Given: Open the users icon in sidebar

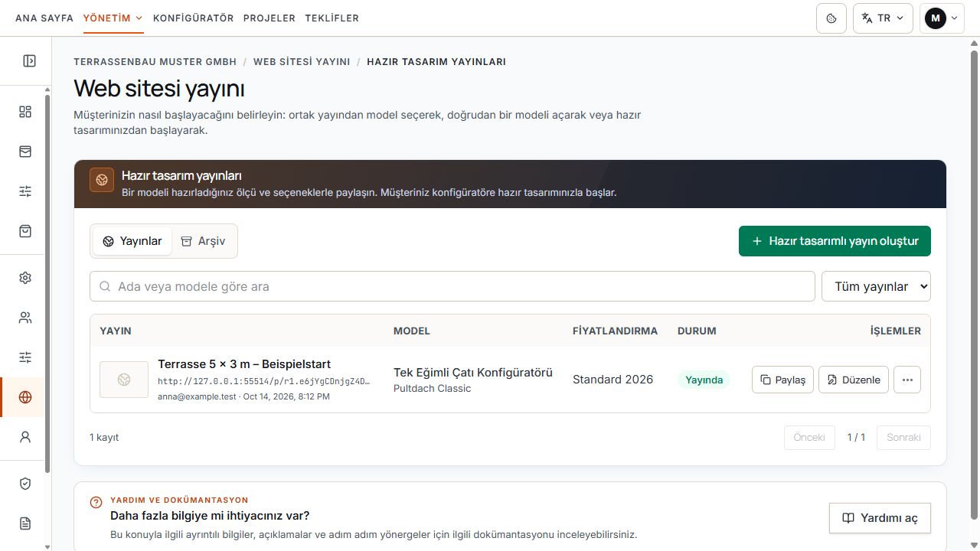Looking at the screenshot, I should [25, 318].
